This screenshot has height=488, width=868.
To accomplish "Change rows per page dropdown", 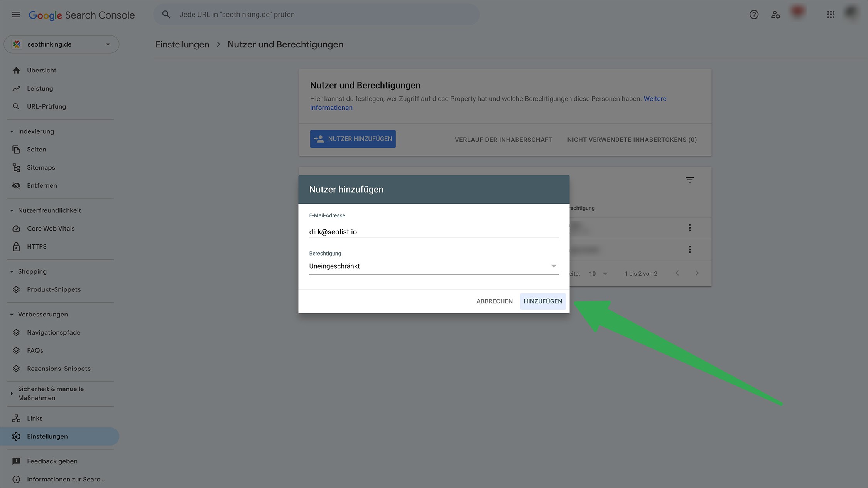I will point(598,273).
